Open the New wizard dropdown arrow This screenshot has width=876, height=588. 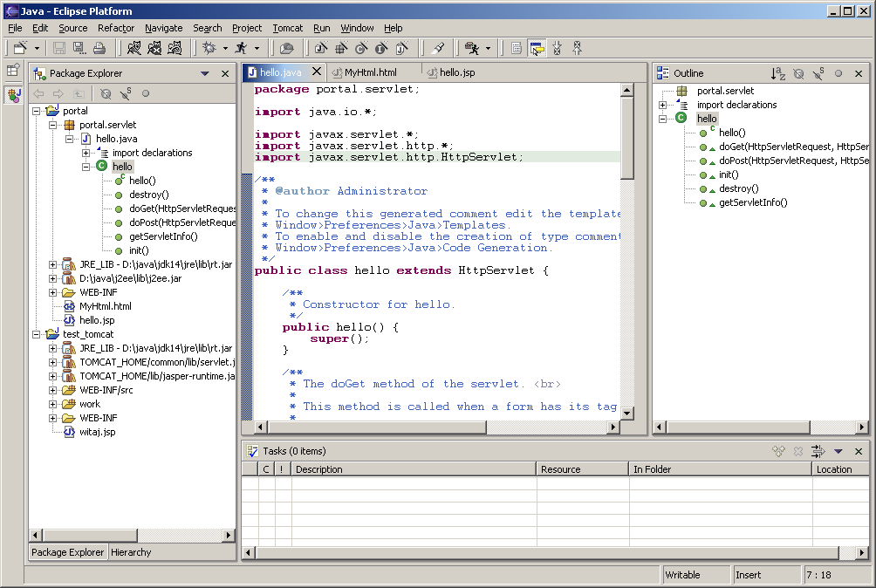tap(37, 49)
